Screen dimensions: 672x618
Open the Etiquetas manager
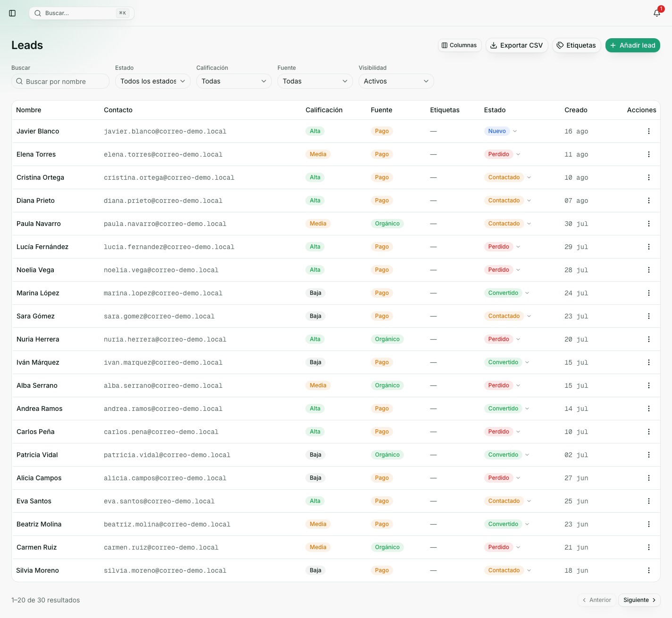click(x=576, y=45)
